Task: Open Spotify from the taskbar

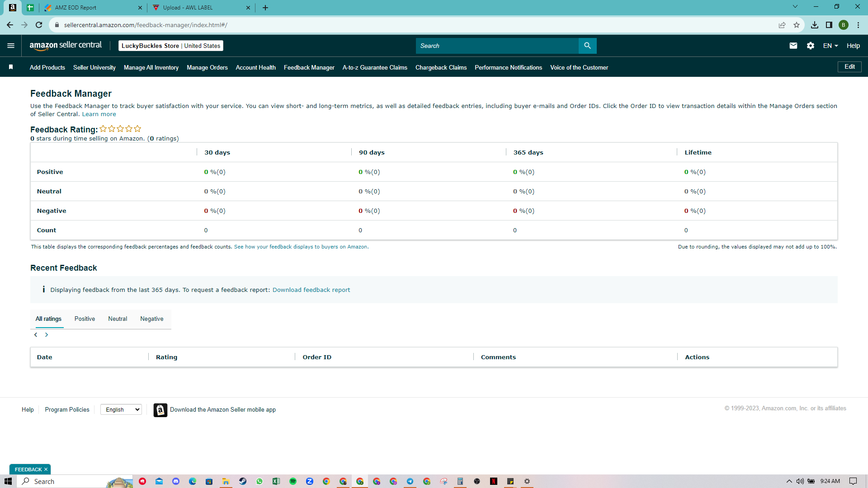Action: tap(293, 481)
